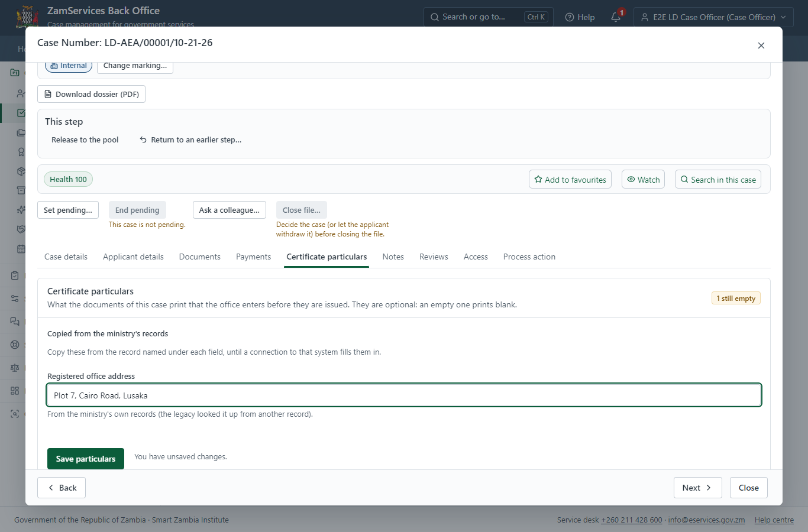Click the case number heading text
The image size is (808, 532).
[125, 43]
